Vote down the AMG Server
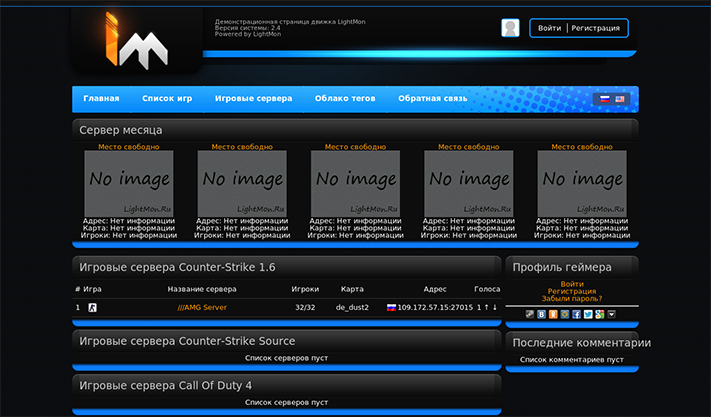711x417 pixels. [495, 307]
